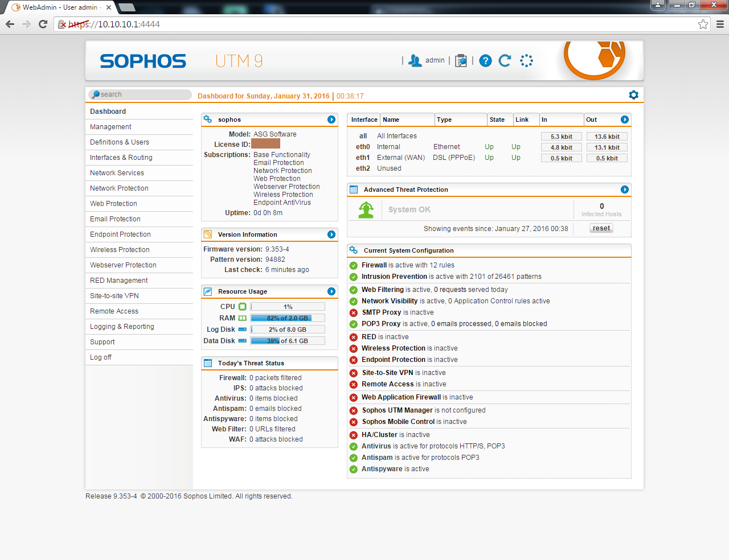This screenshot has width=729, height=560.
Task: Click the reload refresh icon in header
Action: [505, 61]
